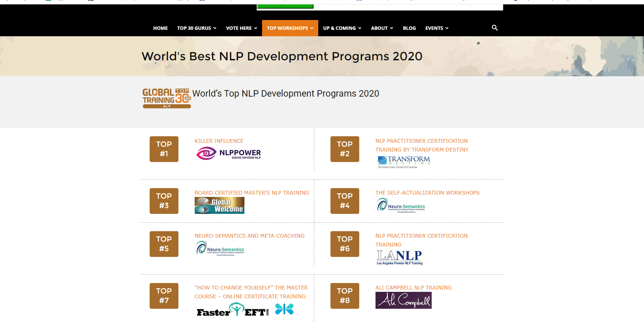Image resolution: width=644 pixels, height=322 pixels.
Task: Click the World's Top NLP Development Programs 2020 heading
Action: [x=286, y=94]
